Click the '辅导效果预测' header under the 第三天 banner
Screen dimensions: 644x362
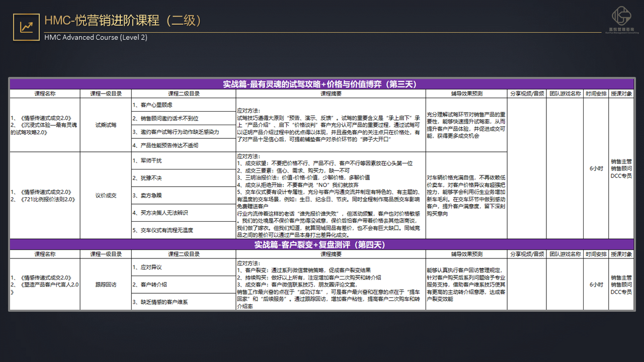tap(466, 94)
